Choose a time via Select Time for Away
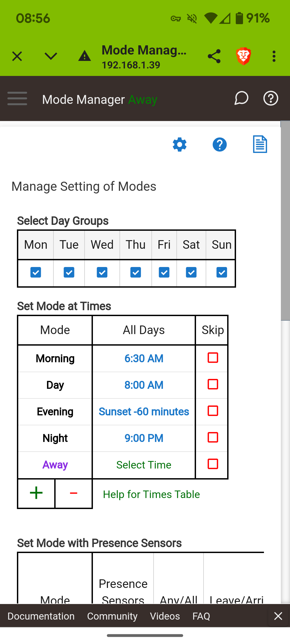This screenshot has height=644, width=290. pyautogui.click(x=144, y=465)
